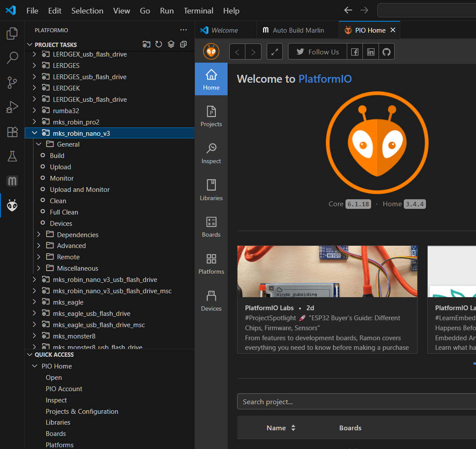
Task: Open the PlatformIO alien icon in activity bar
Action: coord(12,205)
